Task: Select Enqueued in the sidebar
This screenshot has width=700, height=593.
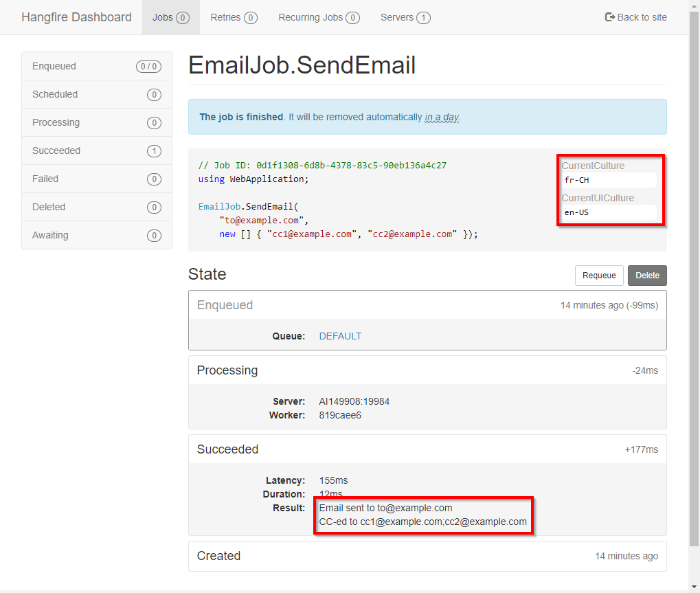Action: point(97,66)
